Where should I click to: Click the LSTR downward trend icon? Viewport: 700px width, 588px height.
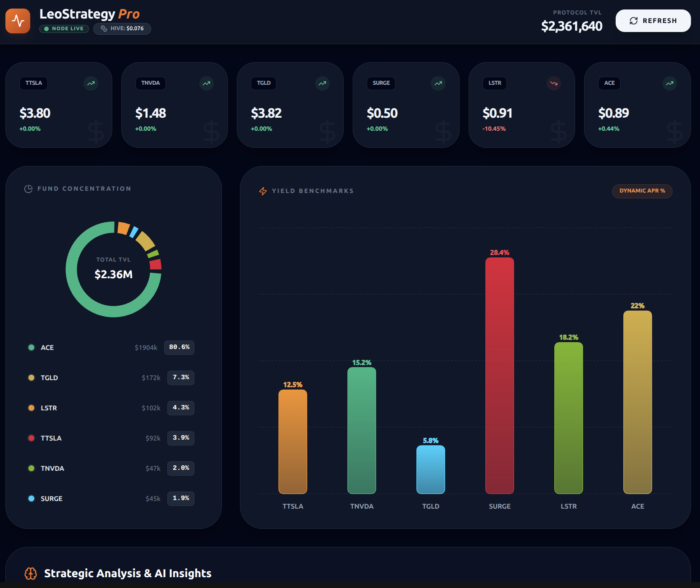[554, 83]
